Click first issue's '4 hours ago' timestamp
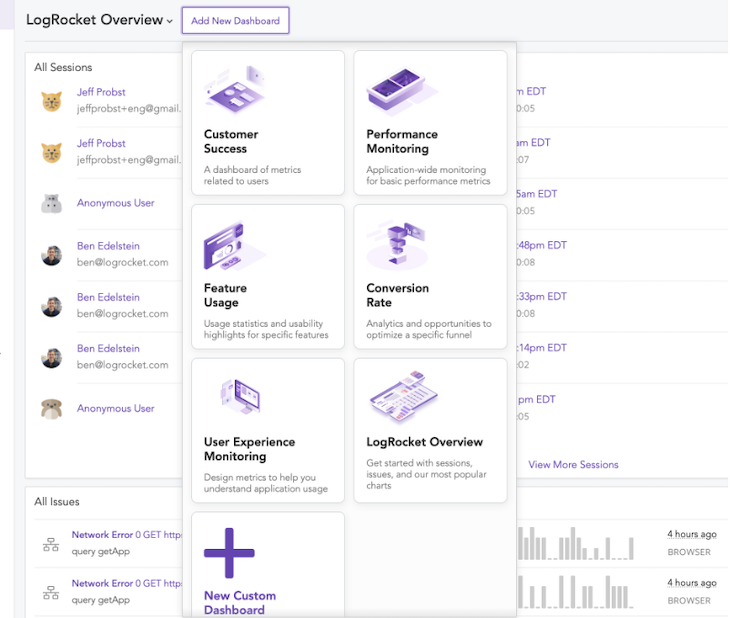The height and width of the screenshot is (618, 730). 692,534
